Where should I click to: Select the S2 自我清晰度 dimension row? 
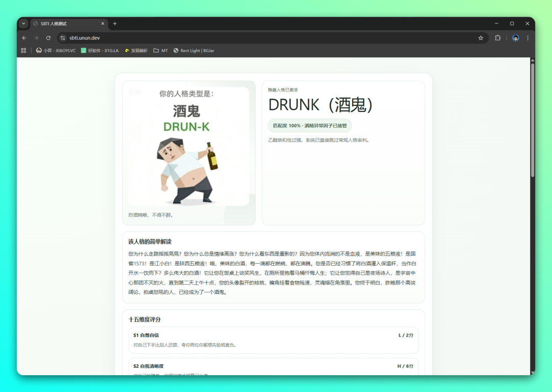point(273,366)
